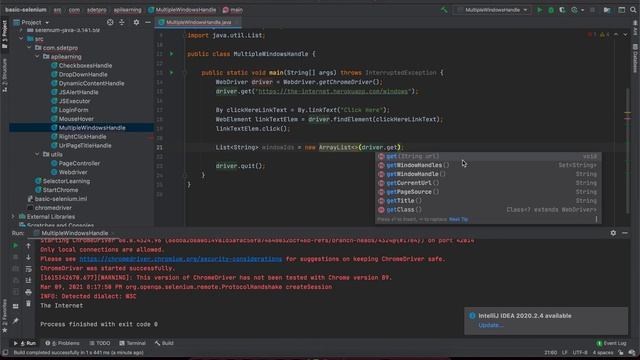Open the Run panel settings gear
This screenshot has width=640, height=360.
[x=613, y=233]
